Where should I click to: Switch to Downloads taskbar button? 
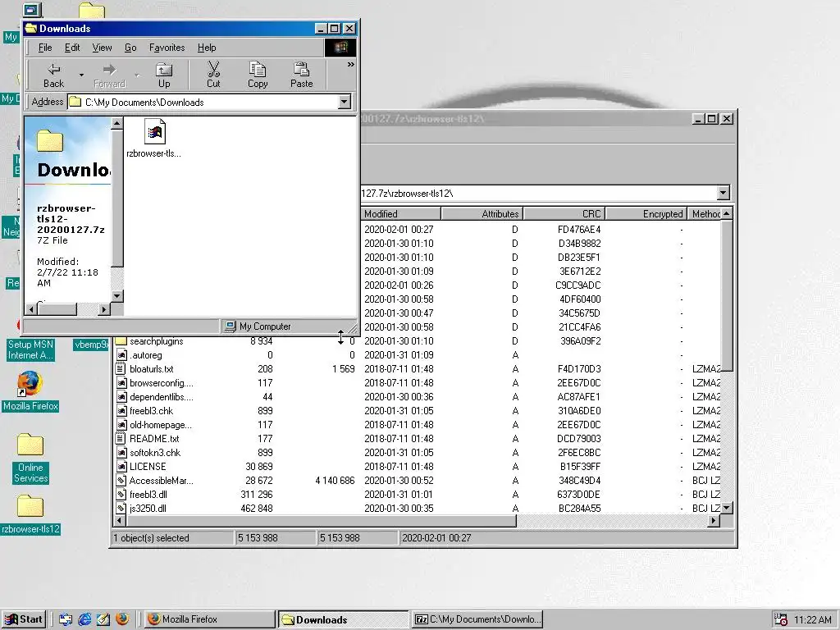click(x=344, y=619)
